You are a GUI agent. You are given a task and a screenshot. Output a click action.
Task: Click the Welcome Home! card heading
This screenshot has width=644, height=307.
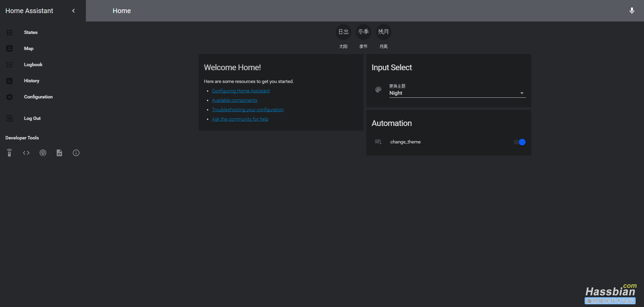[x=232, y=68]
